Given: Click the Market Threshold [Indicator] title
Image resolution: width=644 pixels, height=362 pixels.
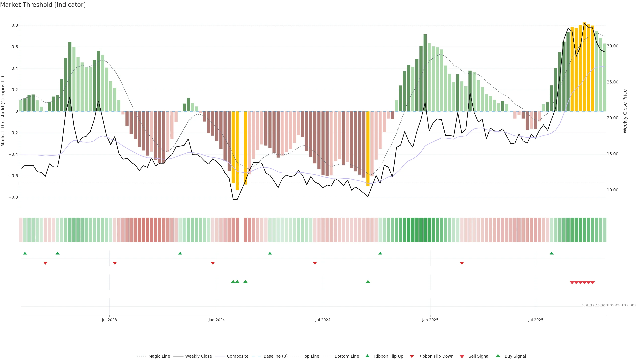Looking at the screenshot, I should click(x=43, y=5).
